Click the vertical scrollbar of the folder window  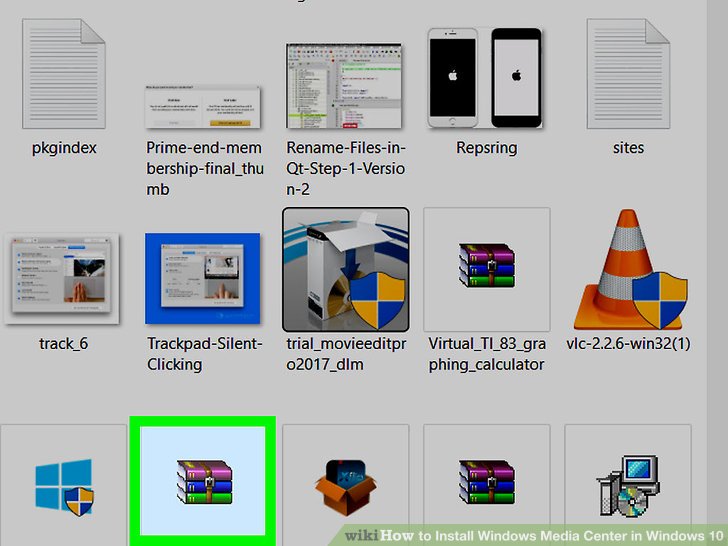click(x=717, y=273)
